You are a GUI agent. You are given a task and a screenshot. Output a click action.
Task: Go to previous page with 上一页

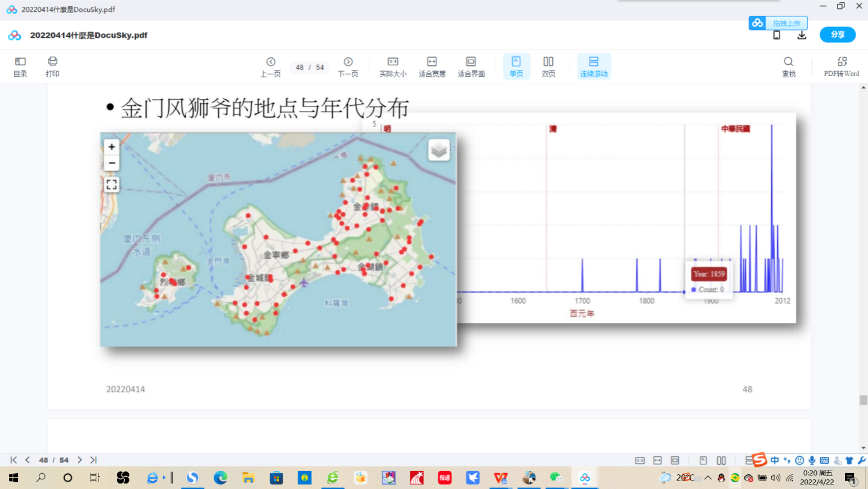tap(271, 66)
